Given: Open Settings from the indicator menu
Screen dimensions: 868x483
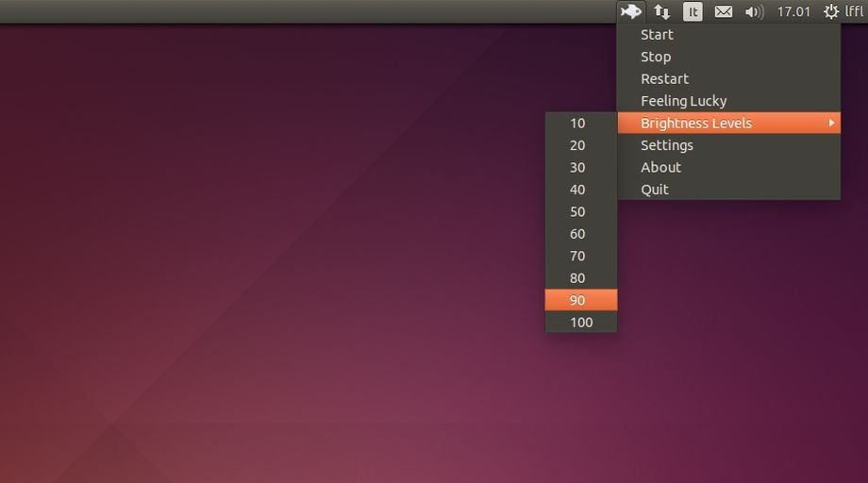Looking at the screenshot, I should point(728,145).
